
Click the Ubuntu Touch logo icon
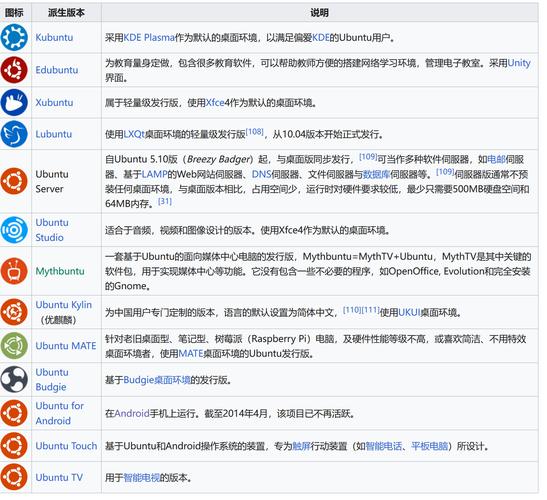[x=14, y=446]
